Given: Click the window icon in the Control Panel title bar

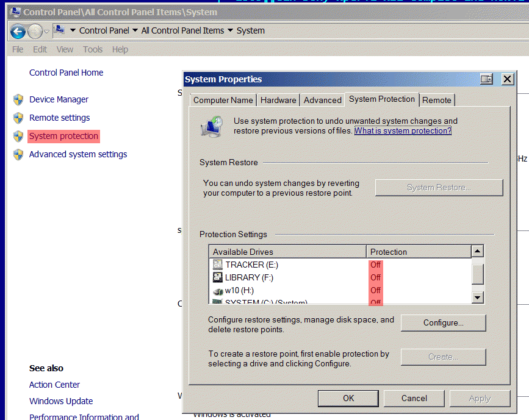Looking at the screenshot, I should click(15, 12).
